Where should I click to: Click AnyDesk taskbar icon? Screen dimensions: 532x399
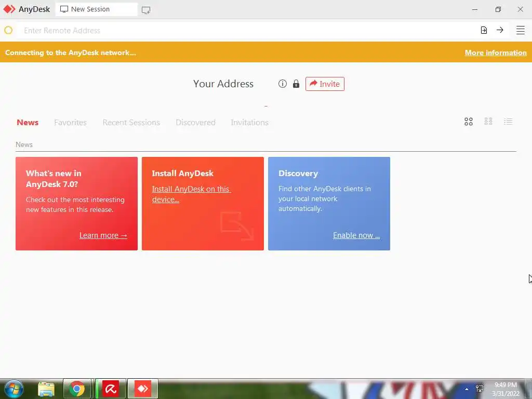[143, 389]
